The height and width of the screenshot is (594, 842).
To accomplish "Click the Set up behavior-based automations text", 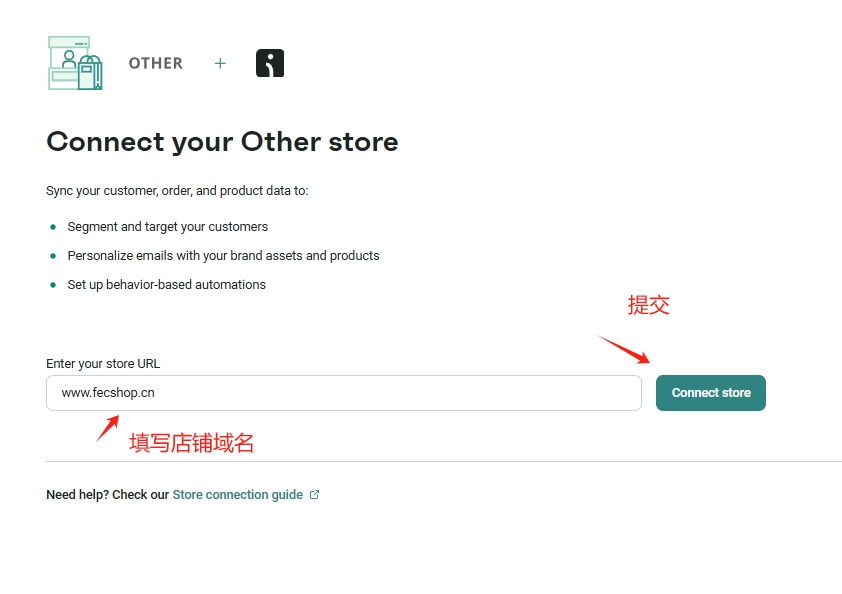I will tap(166, 285).
